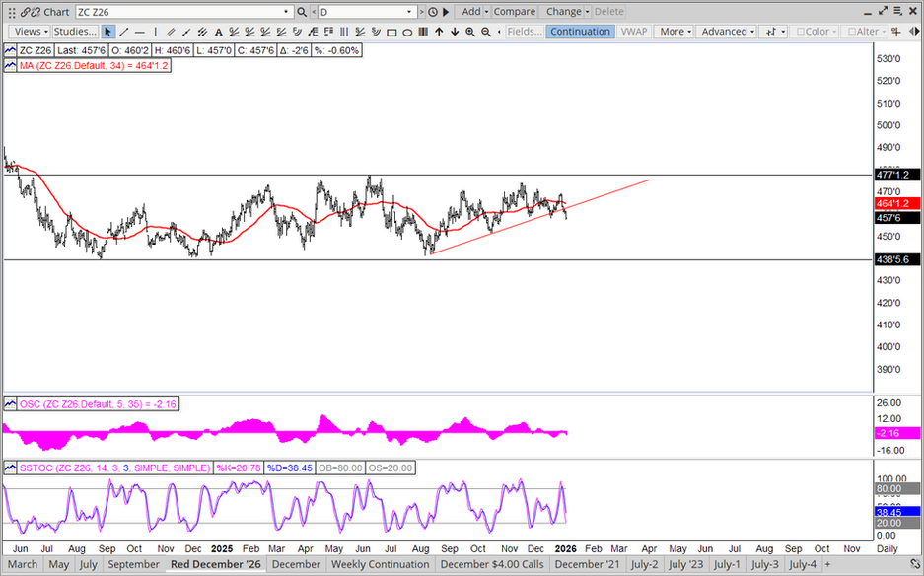Click the chart icon beside OSC legend

click(x=10, y=404)
